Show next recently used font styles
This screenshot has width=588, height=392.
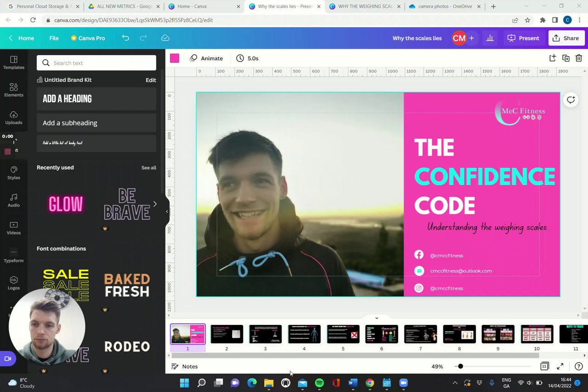155,204
